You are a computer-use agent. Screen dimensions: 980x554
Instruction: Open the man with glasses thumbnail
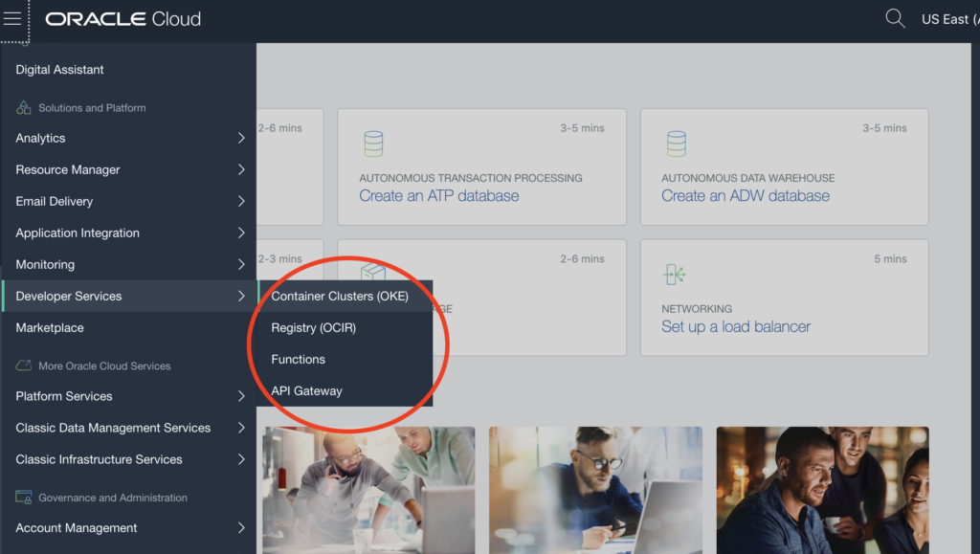(x=595, y=490)
